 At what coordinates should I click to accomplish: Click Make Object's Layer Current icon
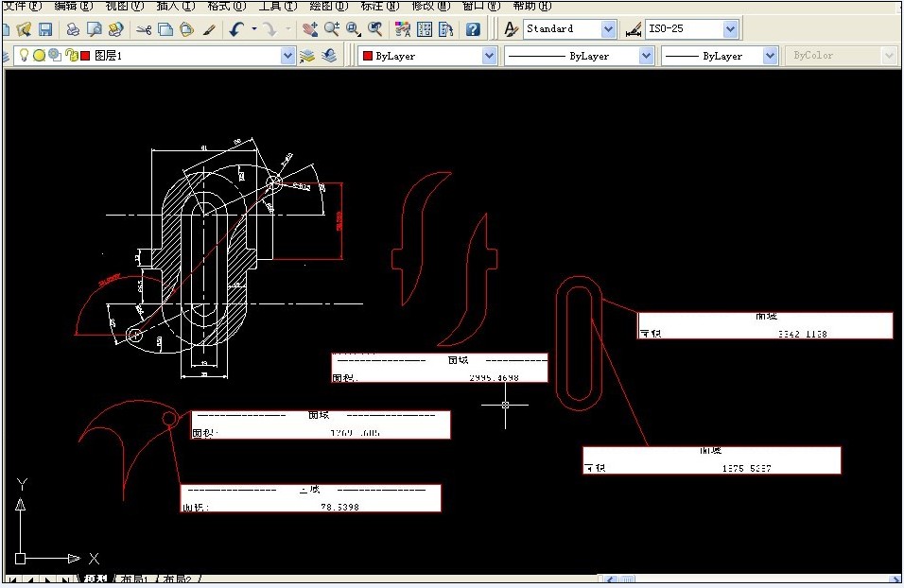pos(307,56)
